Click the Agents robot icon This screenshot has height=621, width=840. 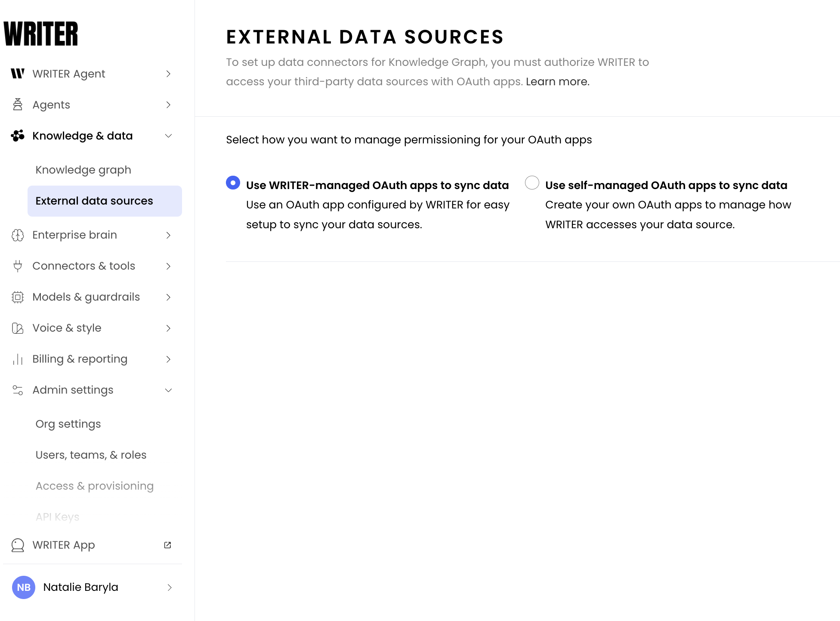point(18,105)
